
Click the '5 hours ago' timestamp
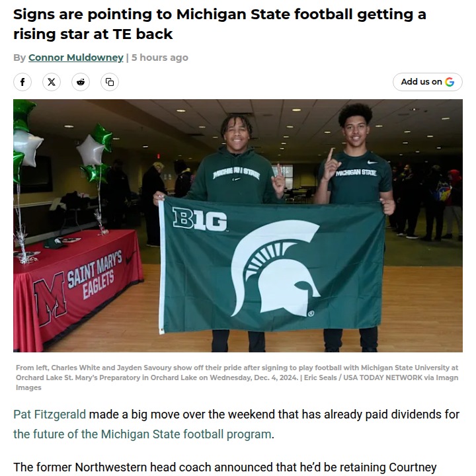click(160, 58)
